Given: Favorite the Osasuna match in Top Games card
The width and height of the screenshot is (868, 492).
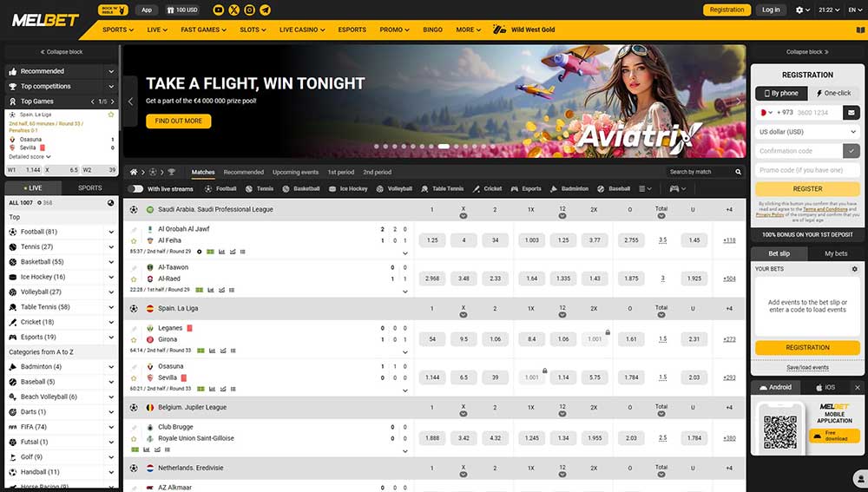Looking at the screenshot, I should pos(111,115).
